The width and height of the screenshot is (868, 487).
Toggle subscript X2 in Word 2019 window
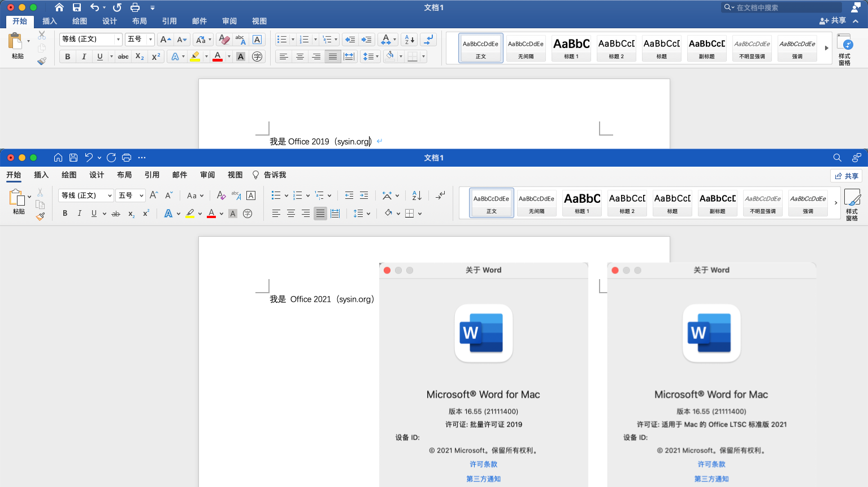(x=140, y=56)
